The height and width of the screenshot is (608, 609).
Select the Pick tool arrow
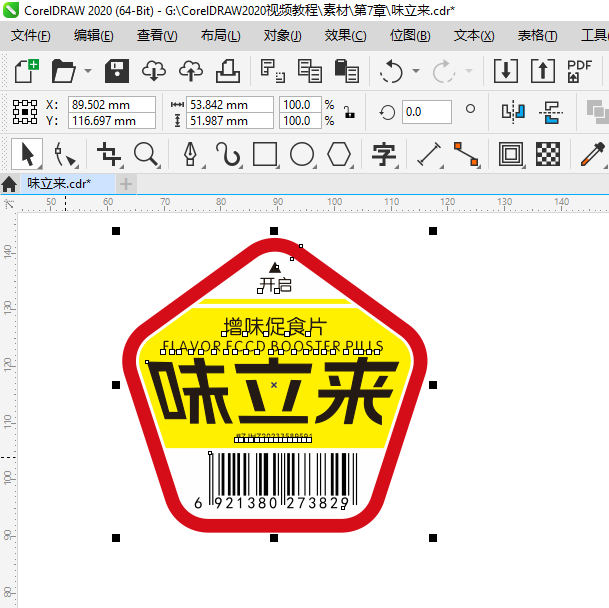(x=27, y=154)
